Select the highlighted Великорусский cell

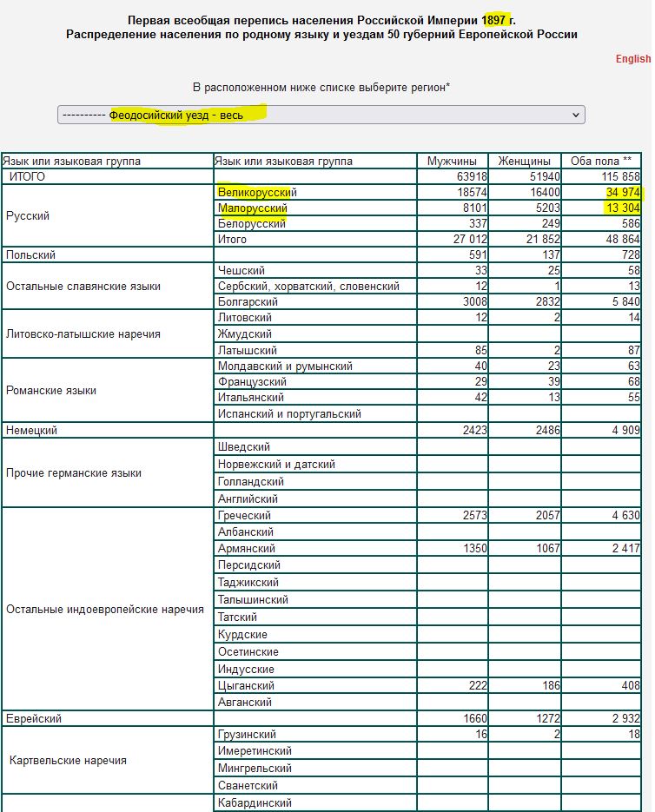coord(257,192)
